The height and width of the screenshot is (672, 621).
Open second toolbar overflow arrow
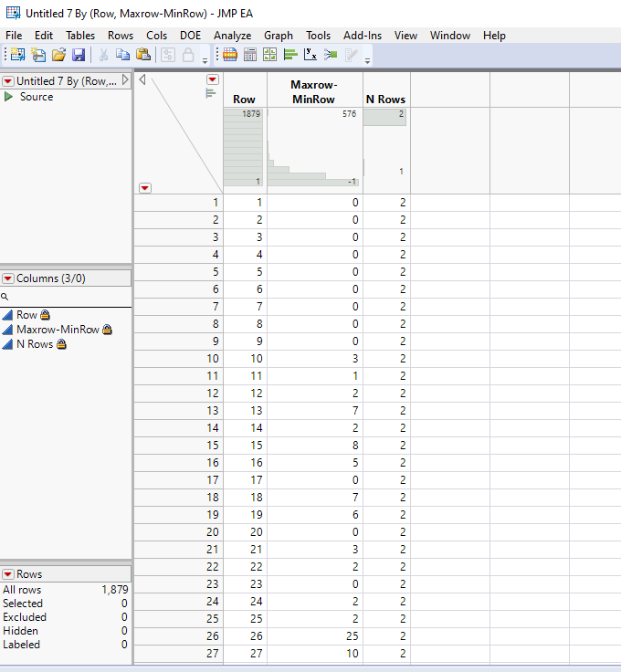pyautogui.click(x=367, y=61)
